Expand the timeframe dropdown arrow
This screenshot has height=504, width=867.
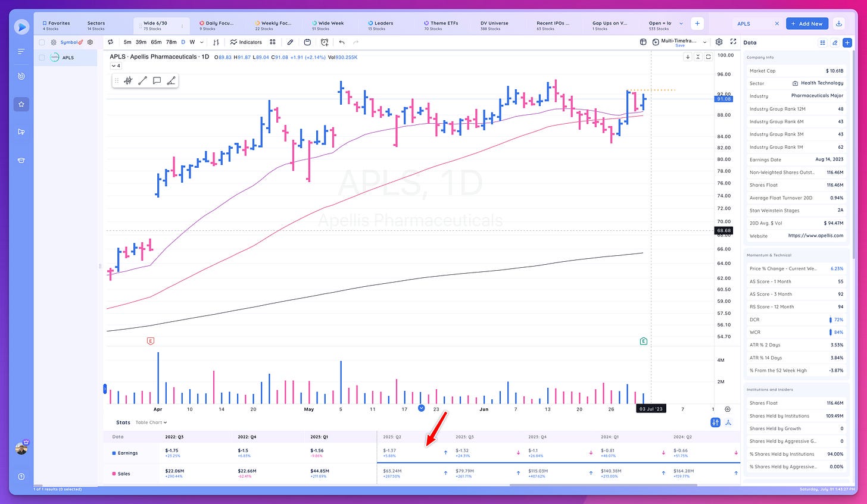pos(202,42)
